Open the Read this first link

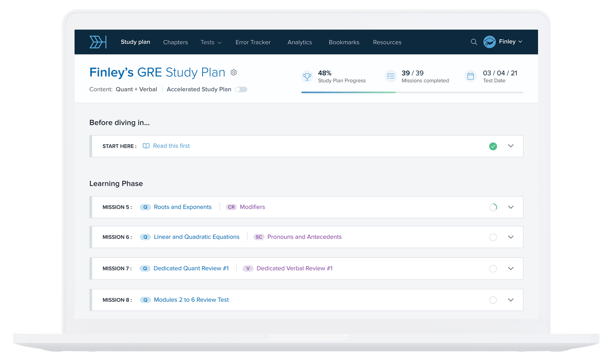pyautogui.click(x=171, y=146)
